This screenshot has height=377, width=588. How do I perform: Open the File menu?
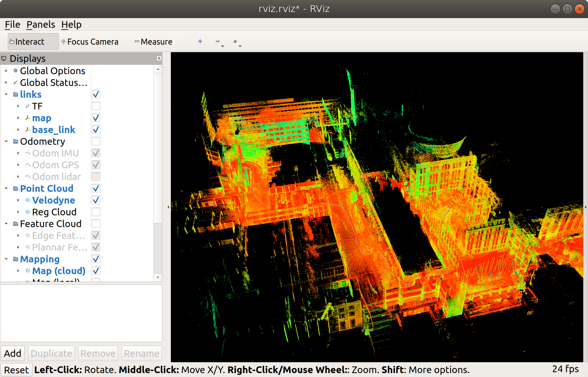12,24
